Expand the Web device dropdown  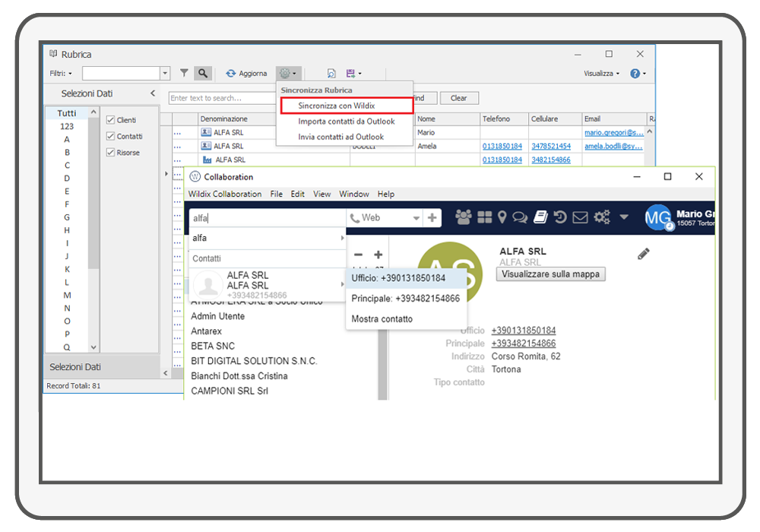coord(416,218)
